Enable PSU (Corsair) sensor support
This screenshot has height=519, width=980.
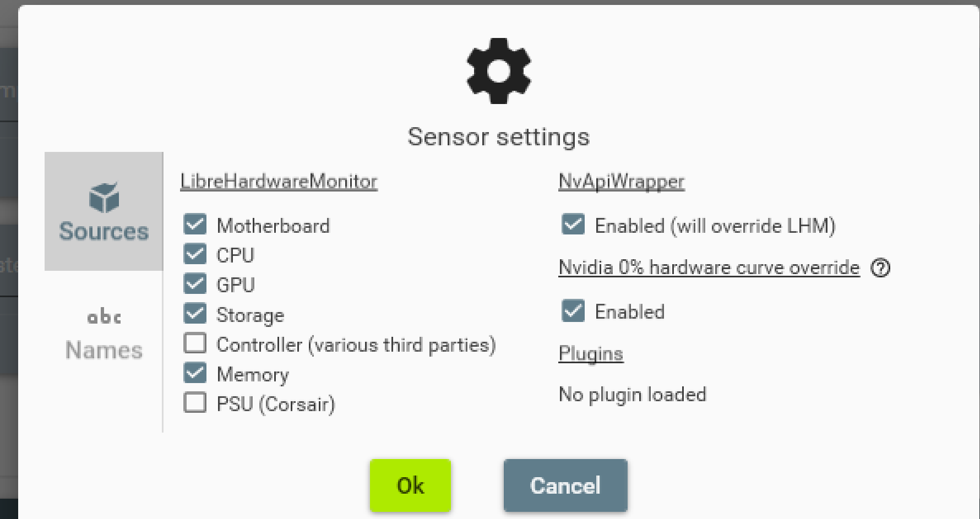tap(195, 403)
